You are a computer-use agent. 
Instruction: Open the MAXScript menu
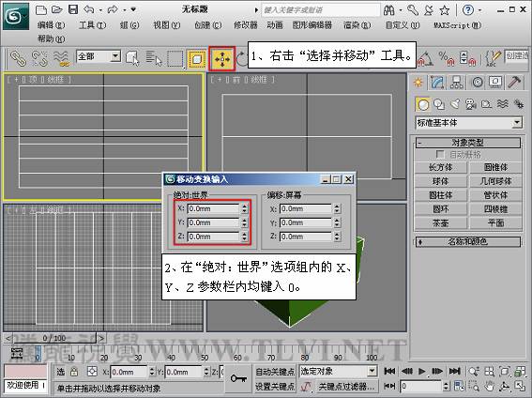457,24
